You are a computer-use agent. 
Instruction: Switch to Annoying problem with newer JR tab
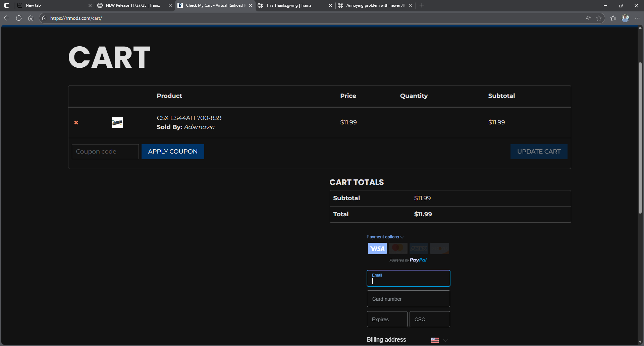click(375, 5)
